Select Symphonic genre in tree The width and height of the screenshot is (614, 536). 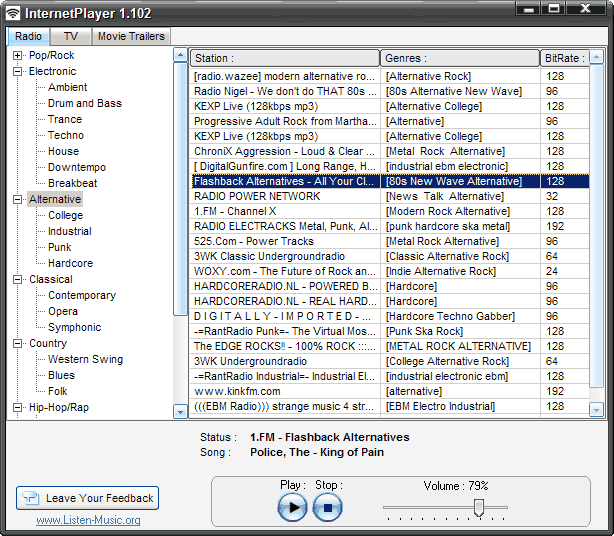[x=74, y=328]
